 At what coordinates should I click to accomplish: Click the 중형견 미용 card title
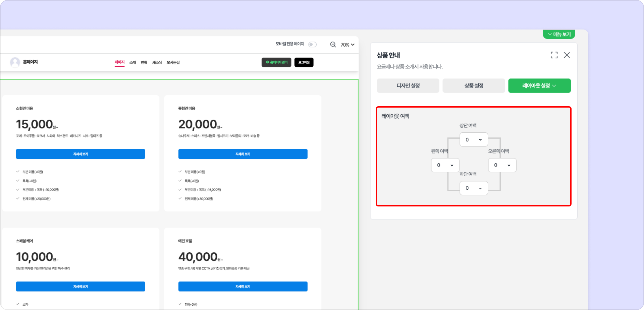point(187,108)
